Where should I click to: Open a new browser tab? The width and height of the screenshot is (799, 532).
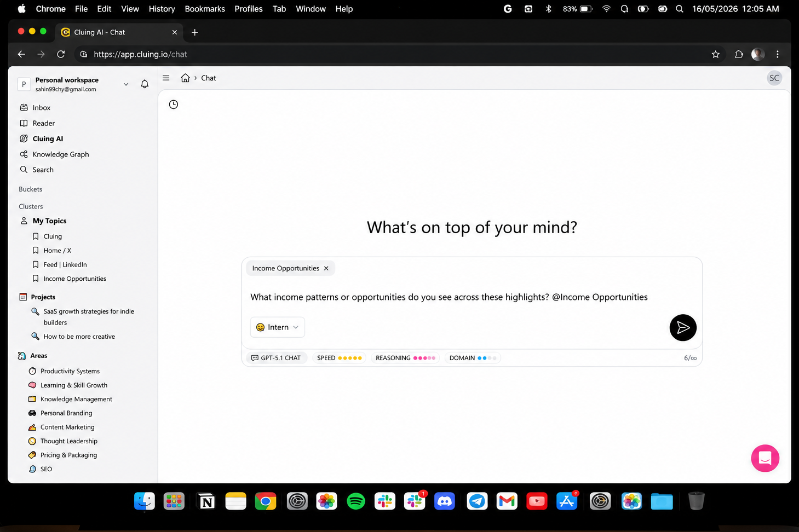[x=194, y=32]
